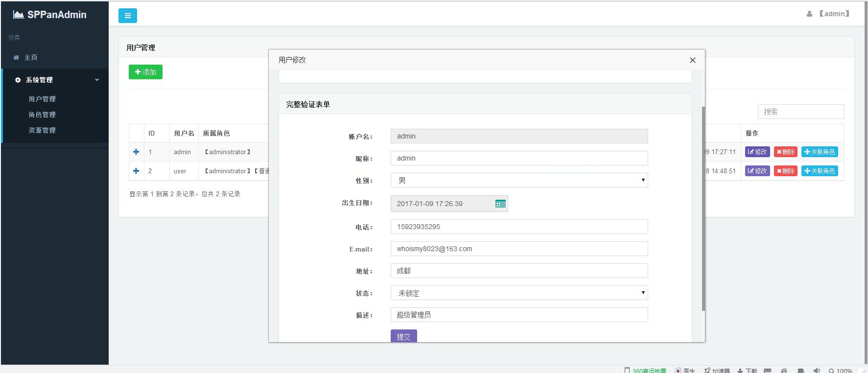Viewport: 868px width, 373px height.
Task: Toggle the sidebar hamburger menu button
Action: 127,16
